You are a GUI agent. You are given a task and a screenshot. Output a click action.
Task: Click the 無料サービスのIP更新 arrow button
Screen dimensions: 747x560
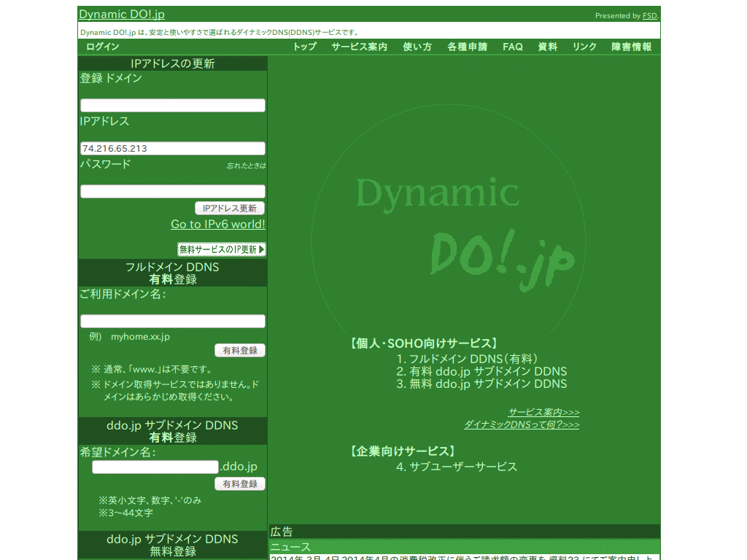[x=222, y=249]
